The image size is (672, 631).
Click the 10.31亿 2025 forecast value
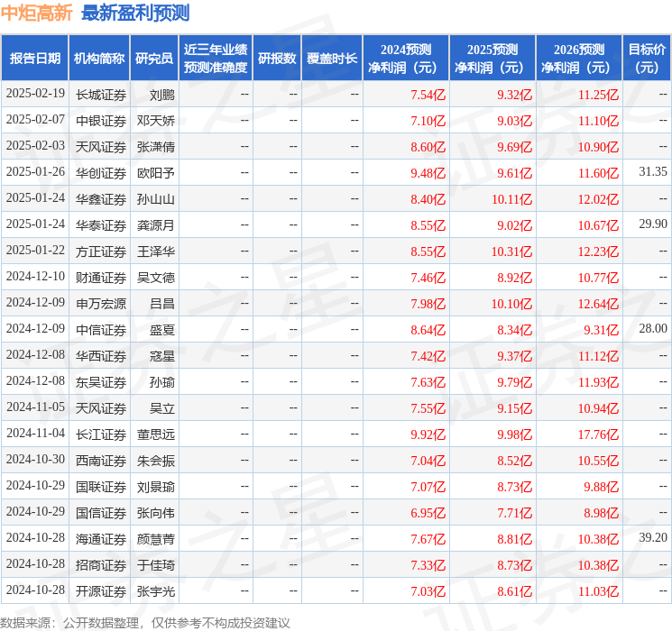pos(511,251)
